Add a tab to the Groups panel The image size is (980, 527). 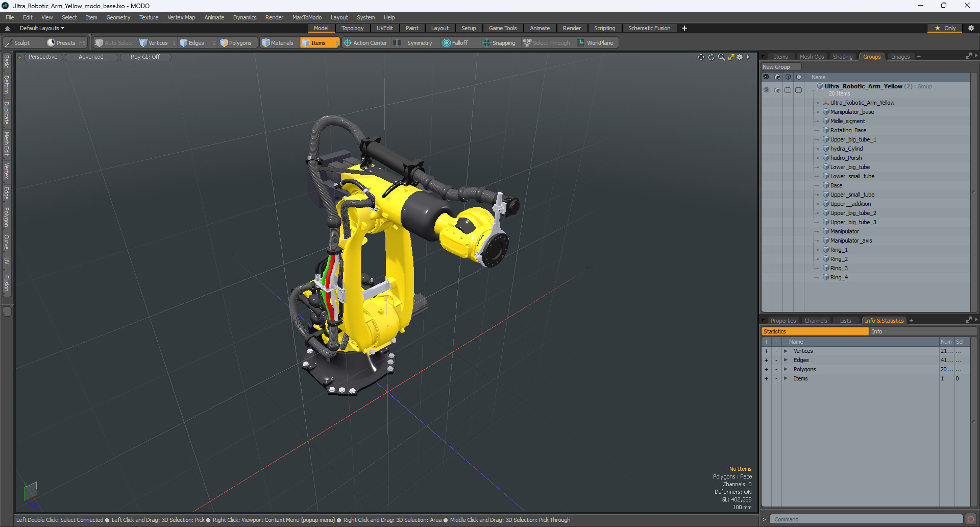pos(919,57)
